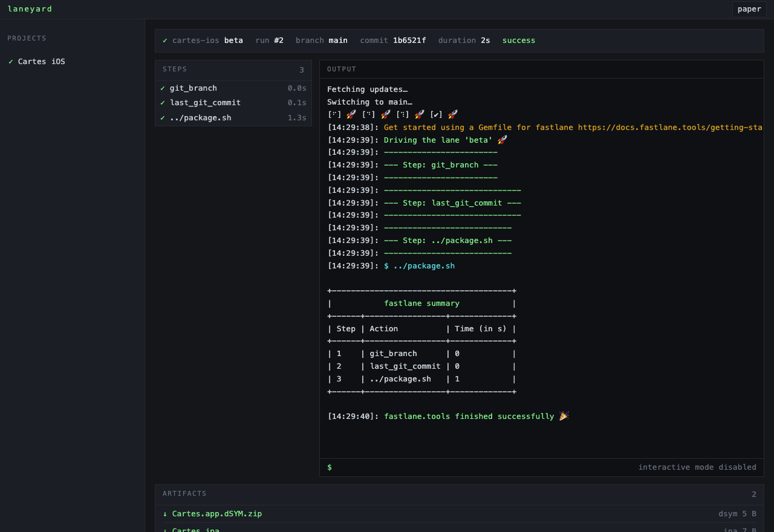Click the 'Fetching updates…' output line
Image resolution: width=774 pixels, height=532 pixels.
[368, 89]
